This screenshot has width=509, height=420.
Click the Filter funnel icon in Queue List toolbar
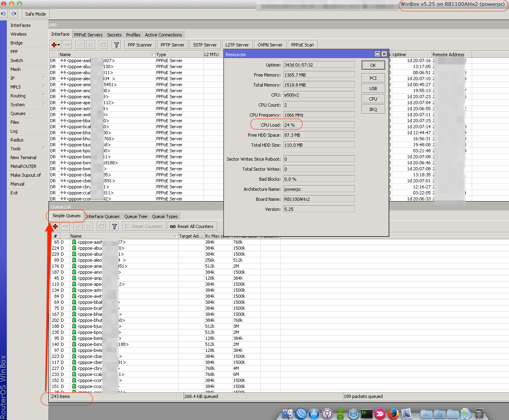click(x=115, y=226)
